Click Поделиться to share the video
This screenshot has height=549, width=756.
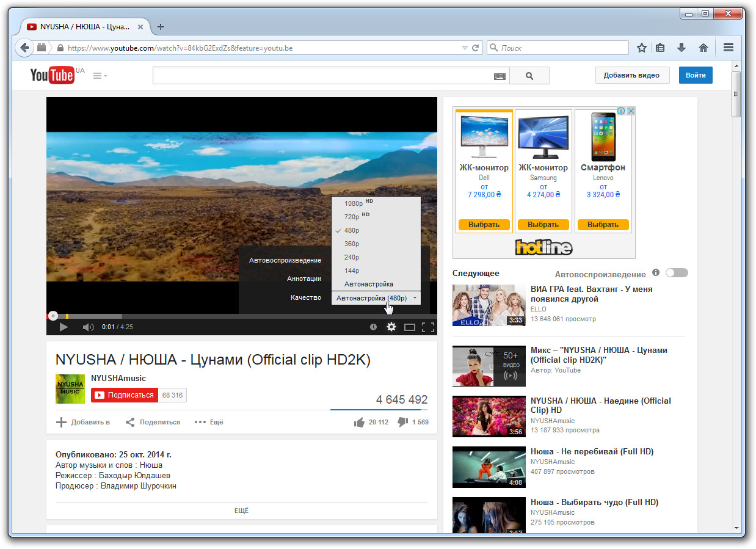tap(153, 422)
